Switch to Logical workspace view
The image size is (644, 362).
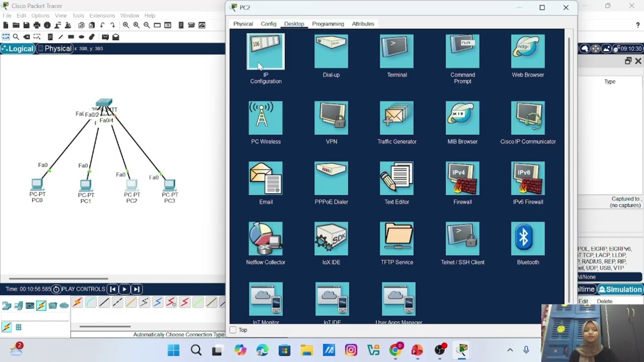(x=18, y=49)
